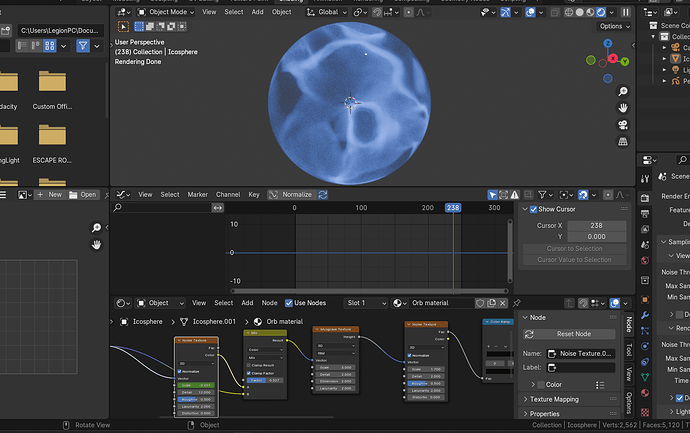Click the frame 238 playhead marker
The height and width of the screenshot is (433, 690).
453,208
